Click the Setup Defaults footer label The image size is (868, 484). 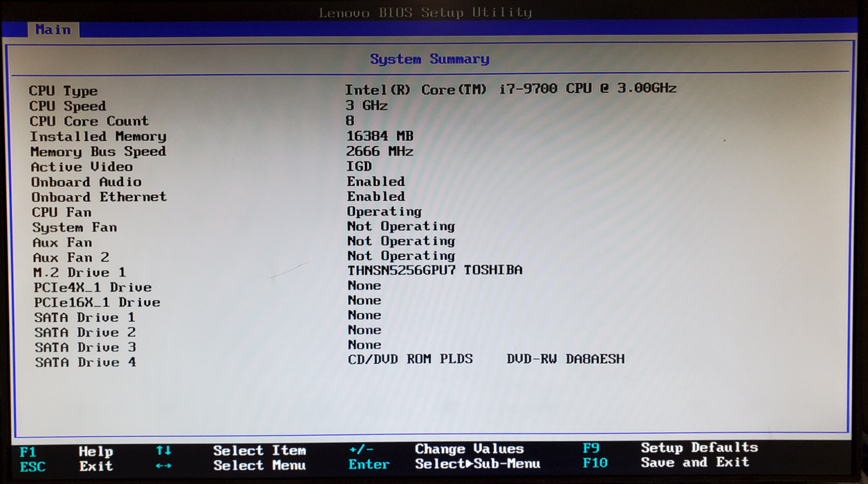pos(699,448)
